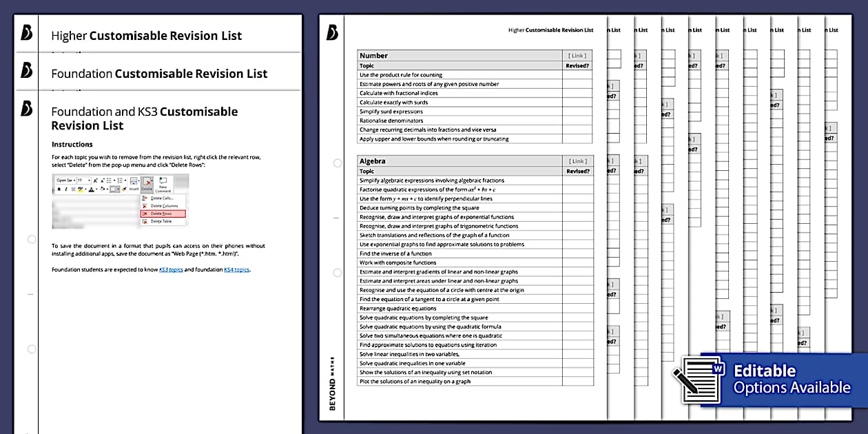Click the 'Editable Options Available' banner
868x434 pixels.
[791, 380]
